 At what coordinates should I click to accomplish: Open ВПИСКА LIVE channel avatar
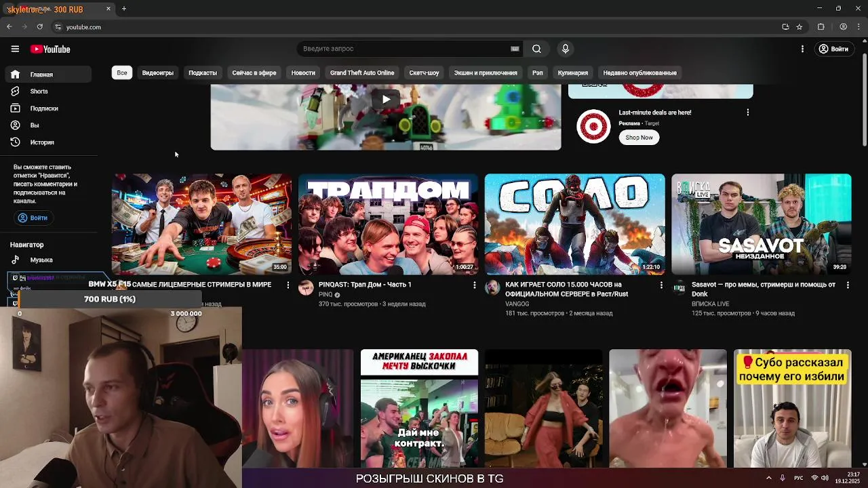679,287
